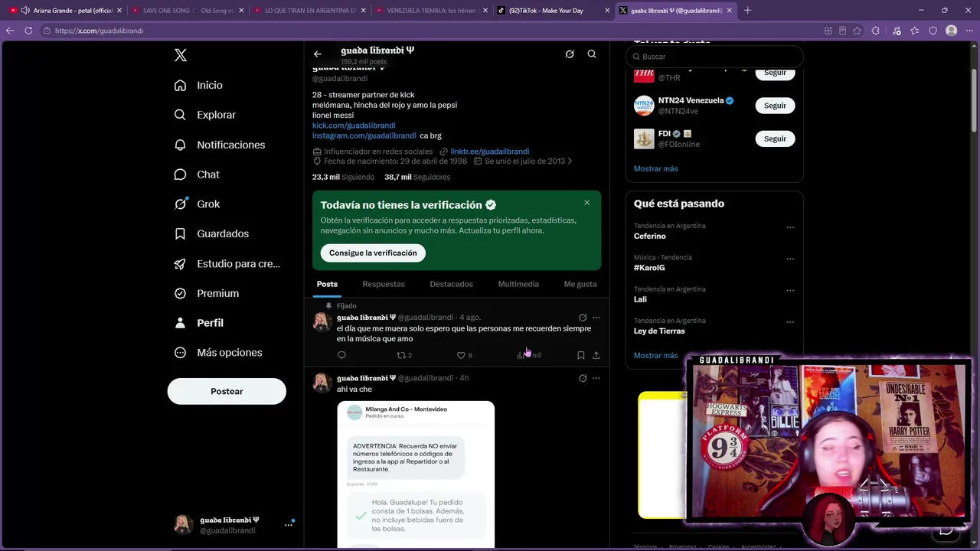
Task: Open the kick.com/guadalibrandi link
Action: click(x=354, y=126)
